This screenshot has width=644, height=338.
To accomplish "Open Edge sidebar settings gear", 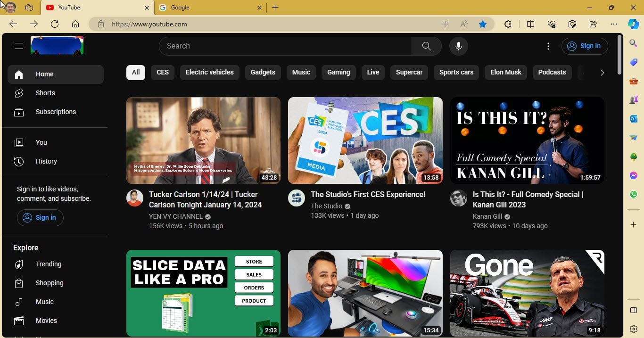I will point(634,329).
